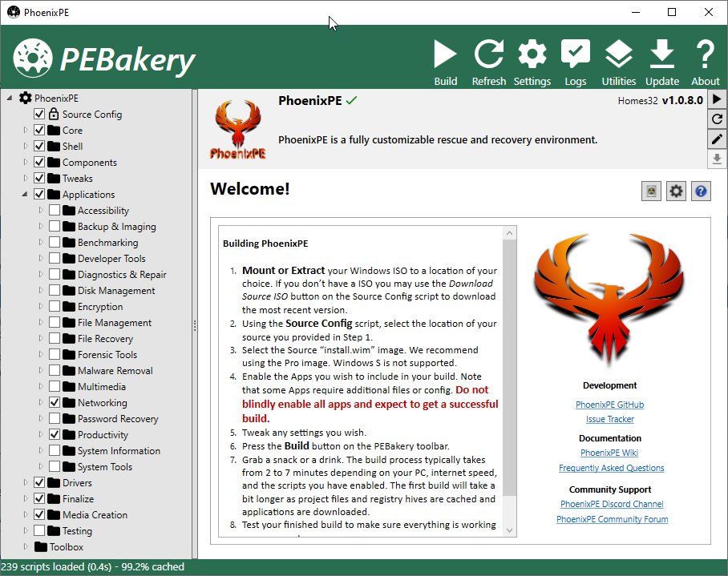
Task: Run script using small play button
Action: tap(717, 99)
